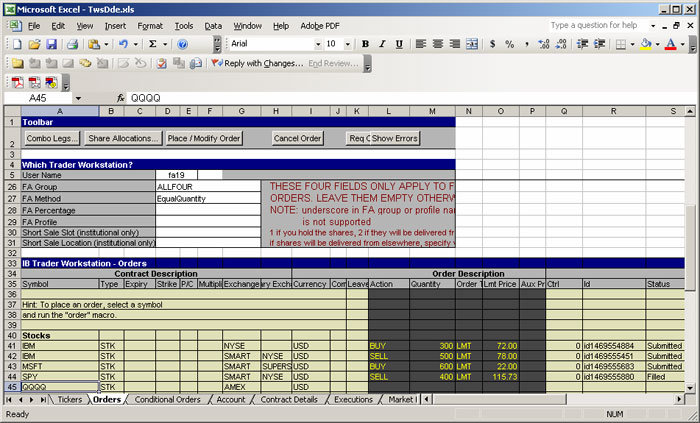700x423 pixels.
Task: Apply Comma style icon
Action: click(527, 44)
